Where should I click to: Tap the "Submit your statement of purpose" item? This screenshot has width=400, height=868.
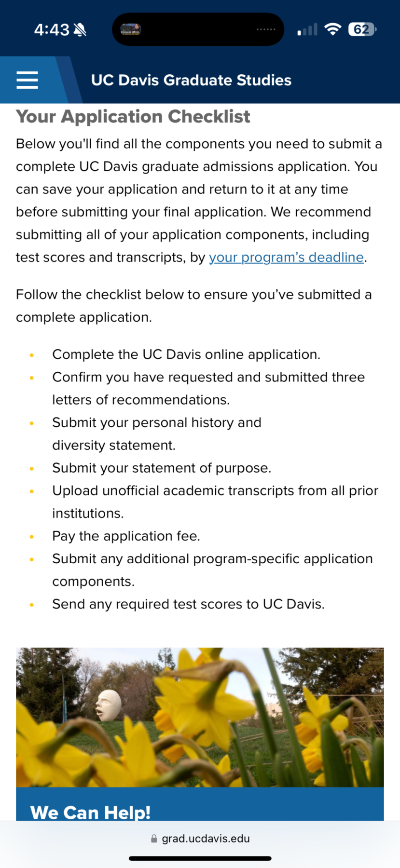point(162,468)
